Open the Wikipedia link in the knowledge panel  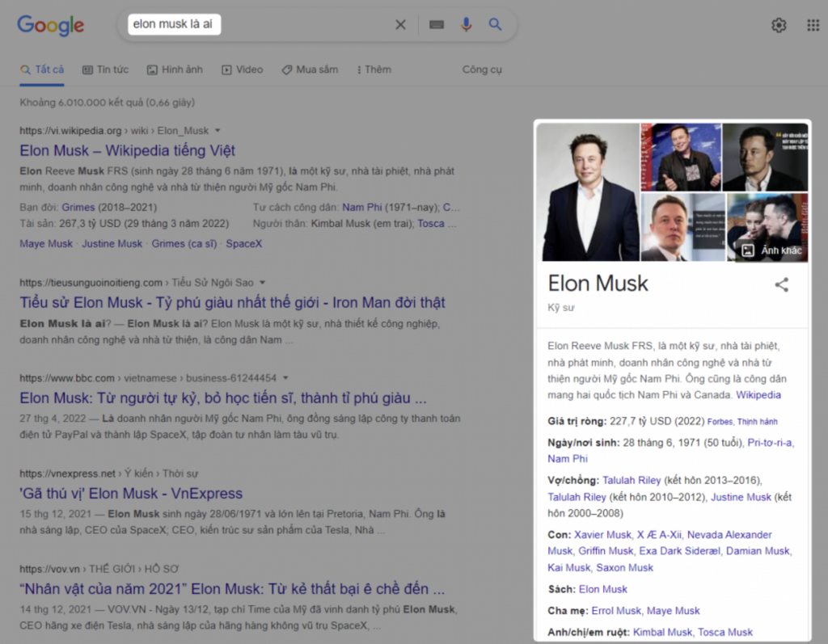click(x=758, y=395)
